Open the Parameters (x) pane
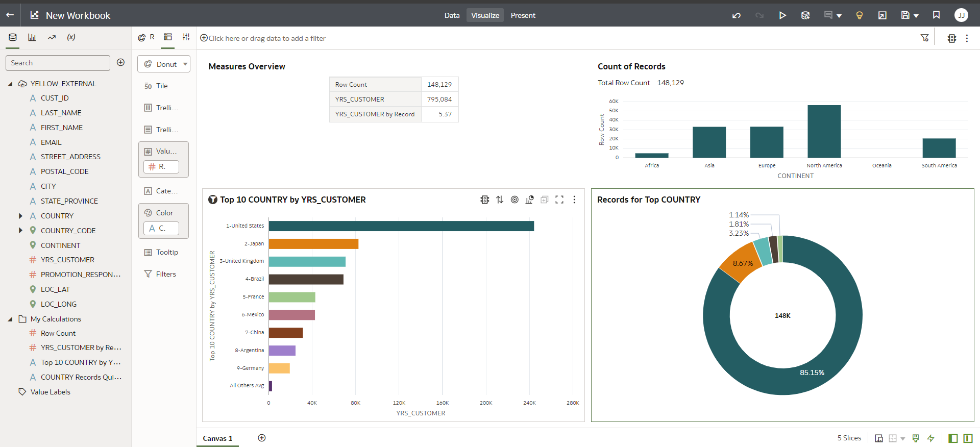Viewport: 980px width, 447px height. [x=71, y=37]
